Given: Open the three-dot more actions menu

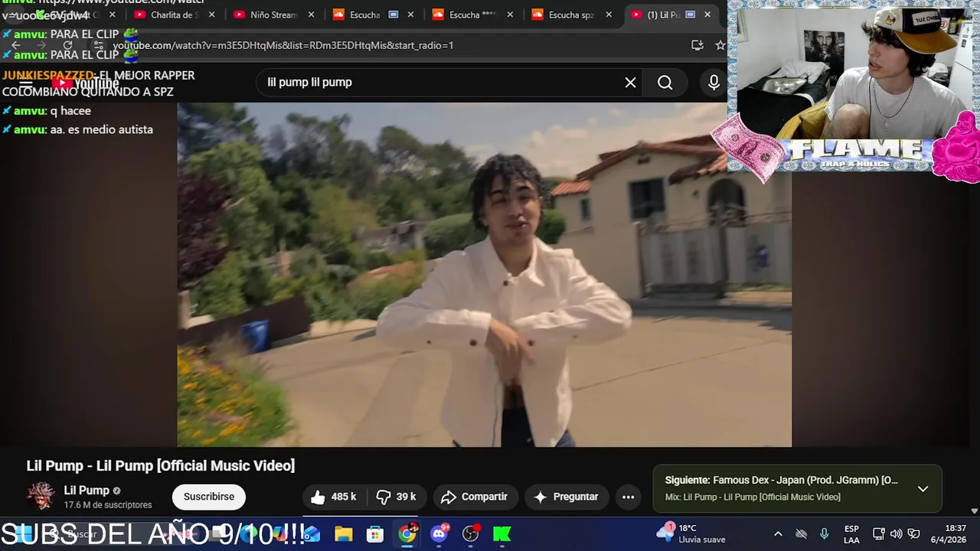Looking at the screenshot, I should point(628,497).
